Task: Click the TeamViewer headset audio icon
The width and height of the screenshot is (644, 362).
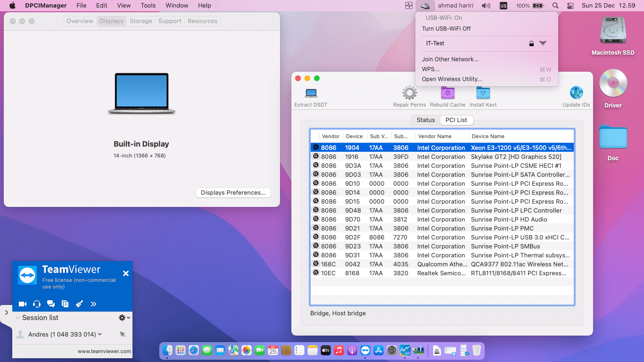Action: [x=37, y=304]
